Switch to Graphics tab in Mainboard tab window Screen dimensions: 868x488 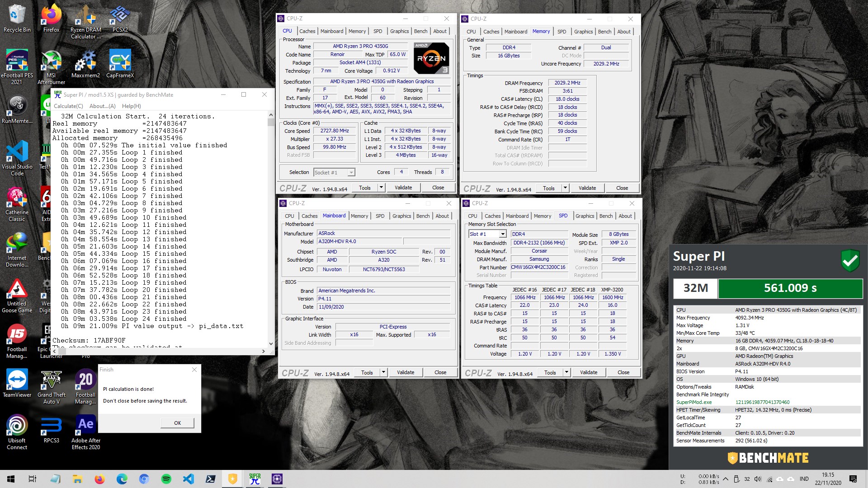(x=402, y=216)
